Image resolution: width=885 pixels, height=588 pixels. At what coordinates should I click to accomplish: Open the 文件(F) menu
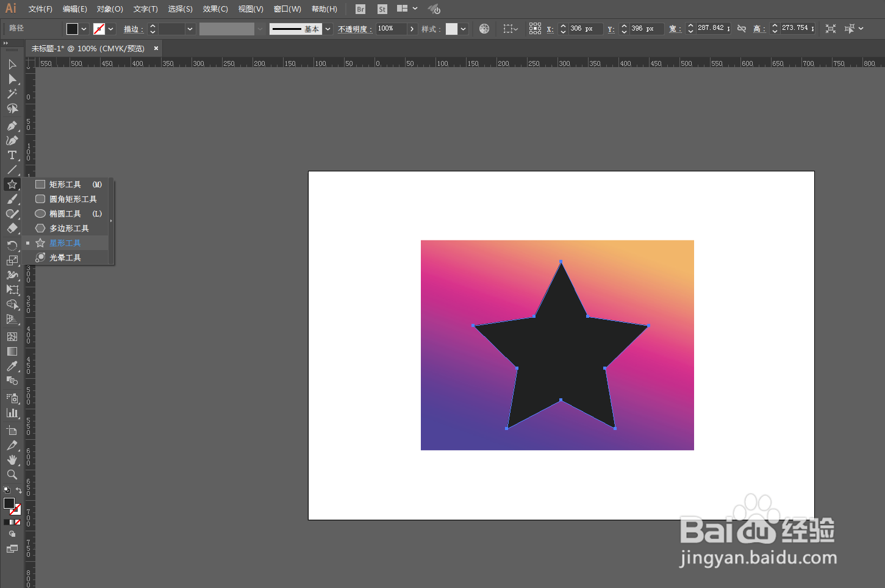40,9
